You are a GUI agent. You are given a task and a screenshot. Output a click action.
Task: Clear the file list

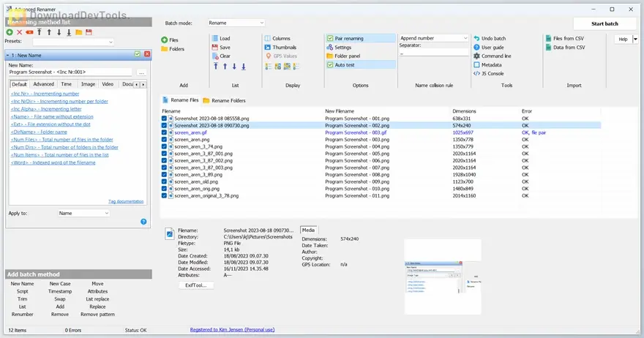pyautogui.click(x=221, y=56)
